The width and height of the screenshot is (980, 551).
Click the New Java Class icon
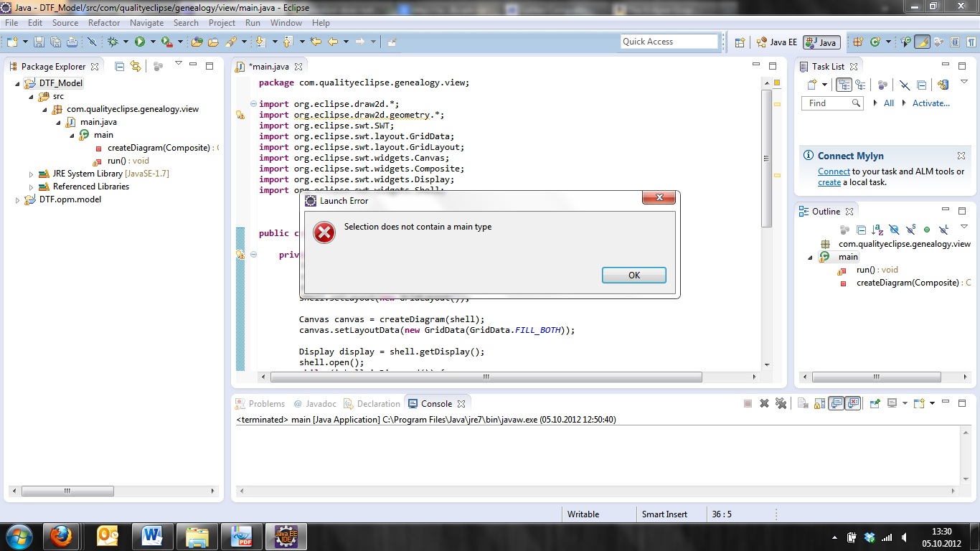pyautogui.click(x=875, y=42)
